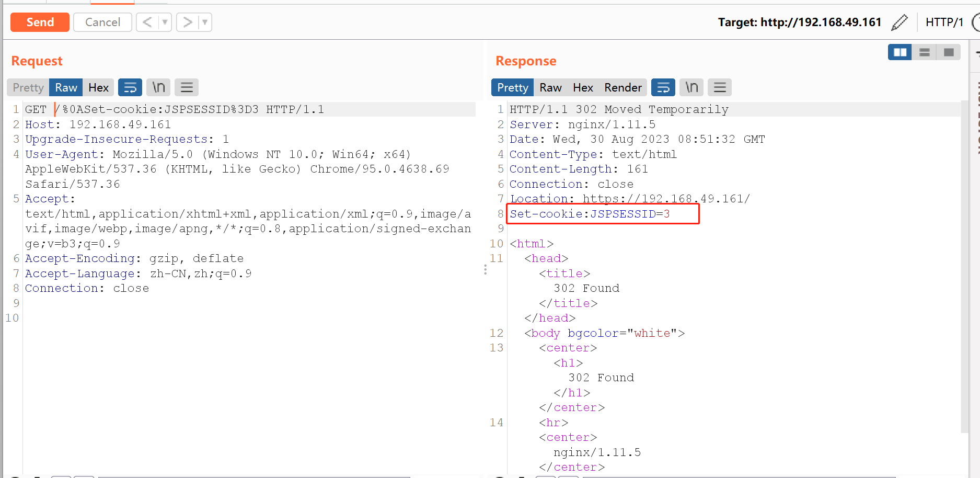Viewport: 980px width, 478px height.
Task: Toggle word wrap in Response pane
Action: tap(663, 87)
